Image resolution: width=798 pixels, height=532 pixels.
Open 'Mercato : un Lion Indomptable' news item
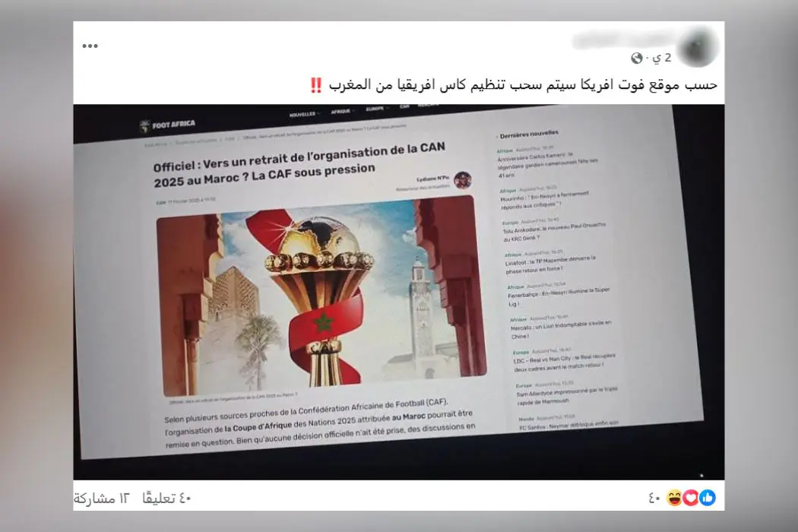click(x=560, y=328)
